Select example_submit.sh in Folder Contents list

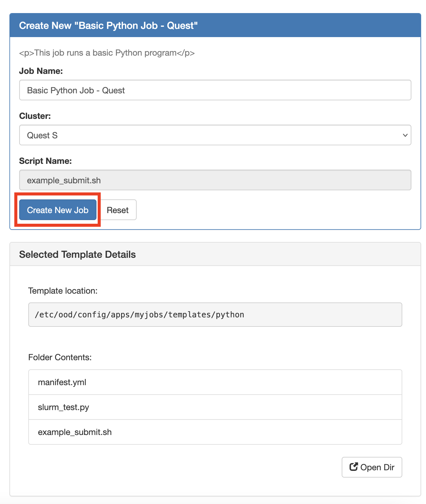[215, 432]
